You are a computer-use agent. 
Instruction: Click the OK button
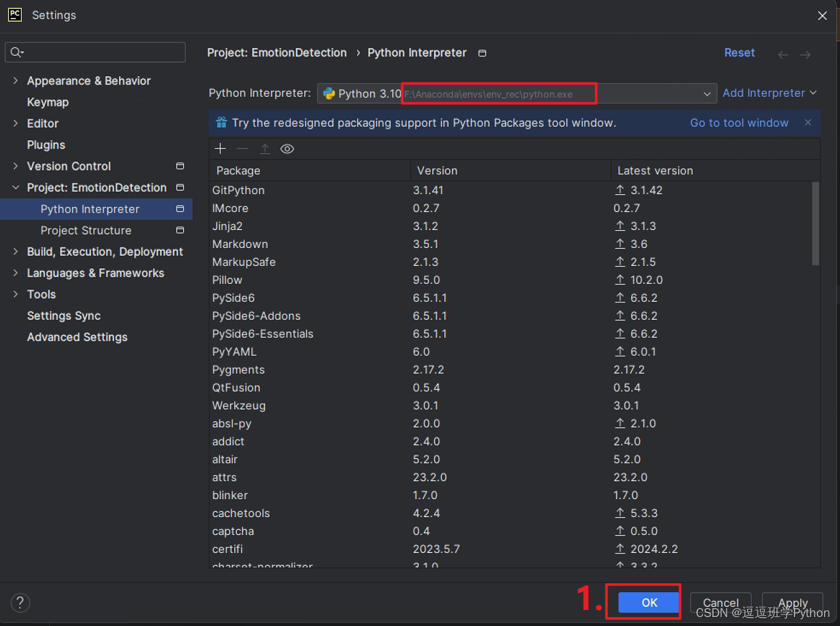pyautogui.click(x=649, y=602)
